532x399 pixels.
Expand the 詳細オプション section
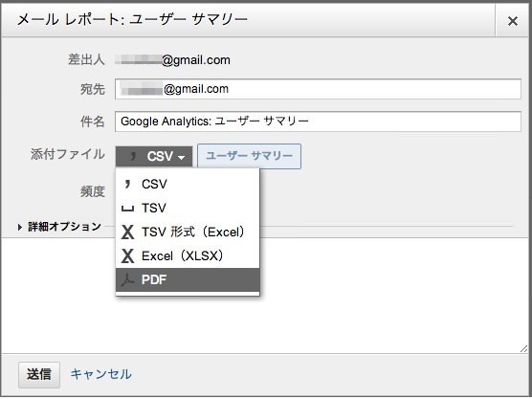(59, 227)
